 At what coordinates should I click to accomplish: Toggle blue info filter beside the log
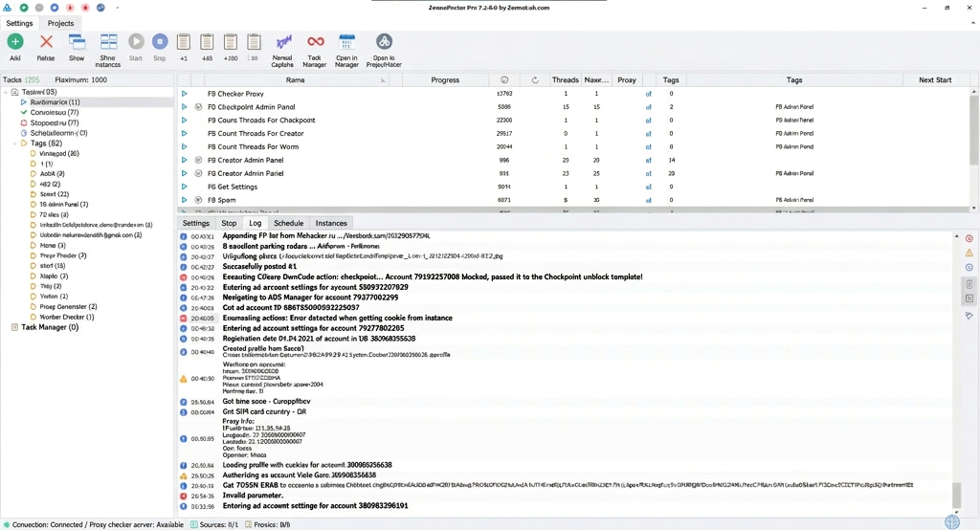(x=969, y=268)
